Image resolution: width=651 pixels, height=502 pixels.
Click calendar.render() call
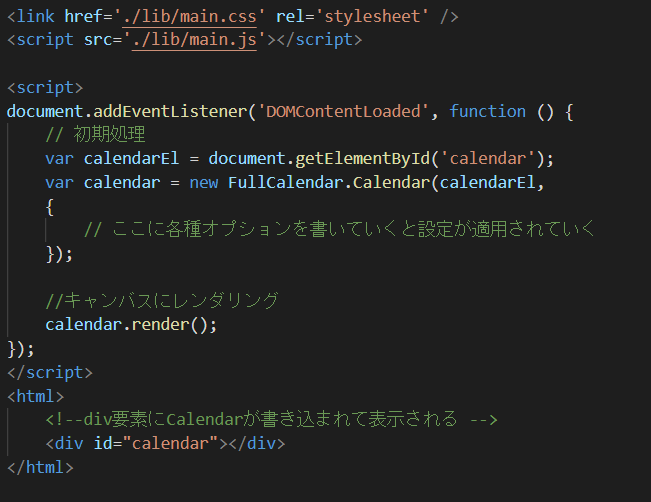(131, 325)
